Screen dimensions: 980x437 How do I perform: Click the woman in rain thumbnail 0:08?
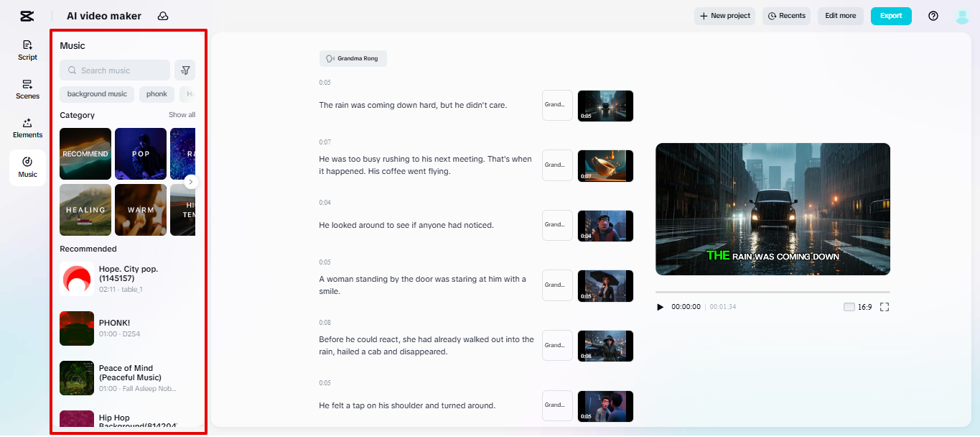coord(605,346)
